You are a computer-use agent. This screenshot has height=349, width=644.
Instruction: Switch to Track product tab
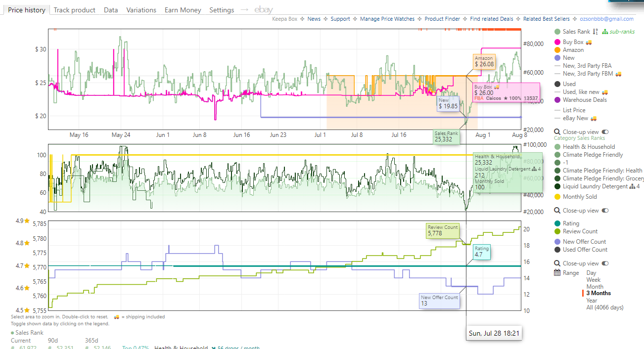click(75, 10)
